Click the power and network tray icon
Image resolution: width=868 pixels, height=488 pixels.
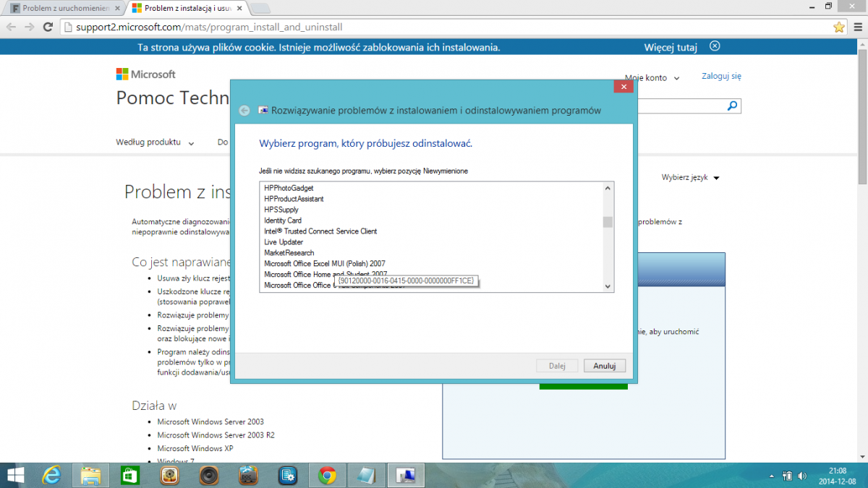click(x=788, y=476)
